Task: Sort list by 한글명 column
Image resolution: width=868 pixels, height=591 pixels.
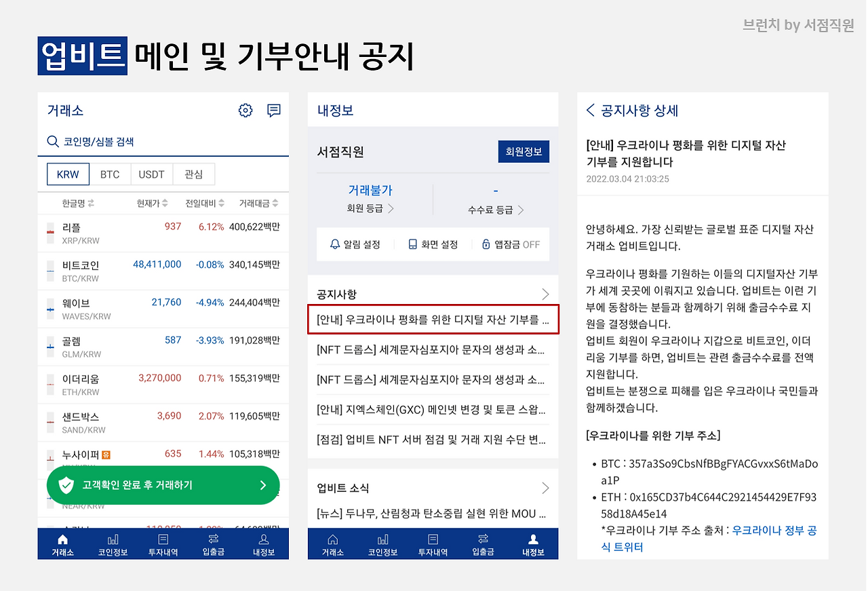Action: tap(78, 204)
